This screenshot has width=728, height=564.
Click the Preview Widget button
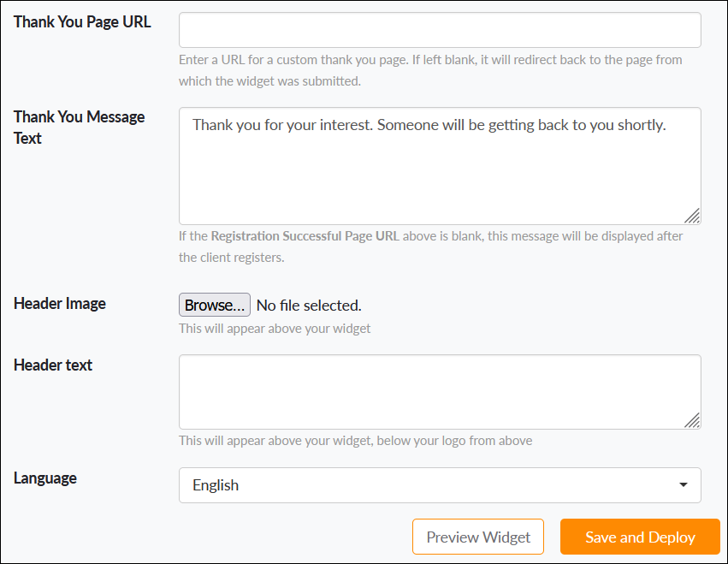click(477, 537)
